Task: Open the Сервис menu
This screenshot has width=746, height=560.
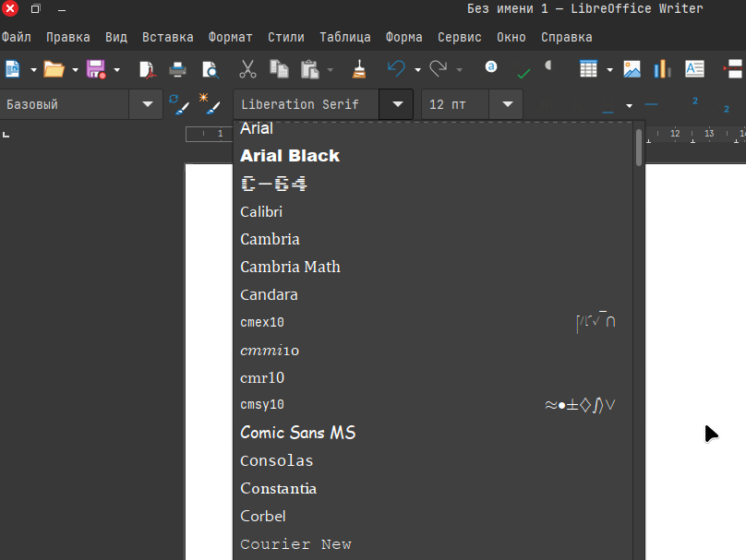Action: coord(460,37)
